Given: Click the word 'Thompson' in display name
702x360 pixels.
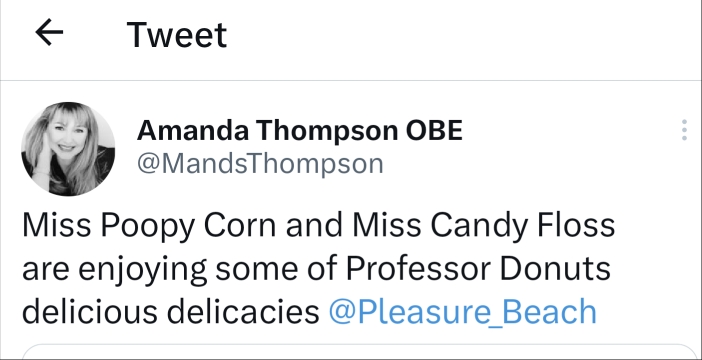Looking at the screenshot, I should pos(327,131).
